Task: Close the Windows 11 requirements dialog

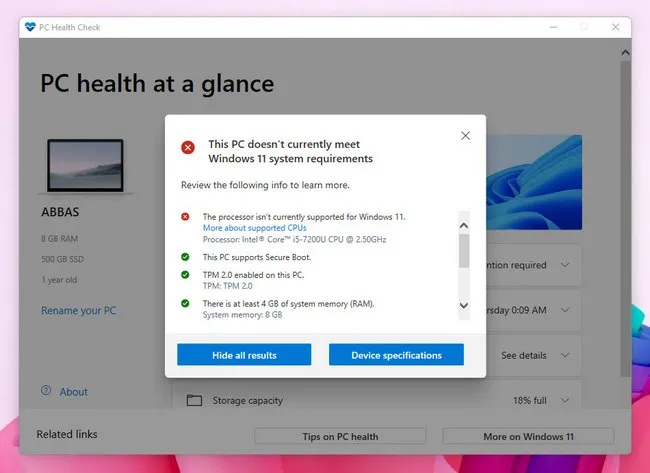Action: point(465,135)
